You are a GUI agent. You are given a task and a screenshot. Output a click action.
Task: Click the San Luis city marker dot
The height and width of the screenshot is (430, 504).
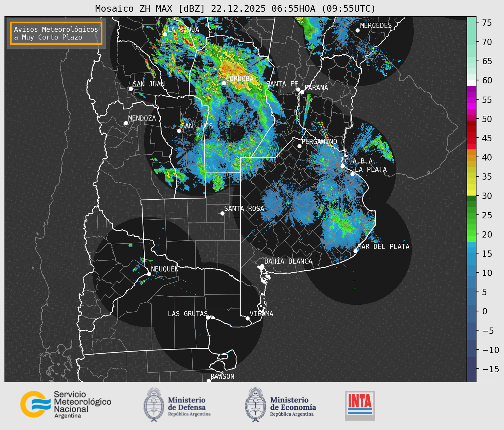point(179,131)
